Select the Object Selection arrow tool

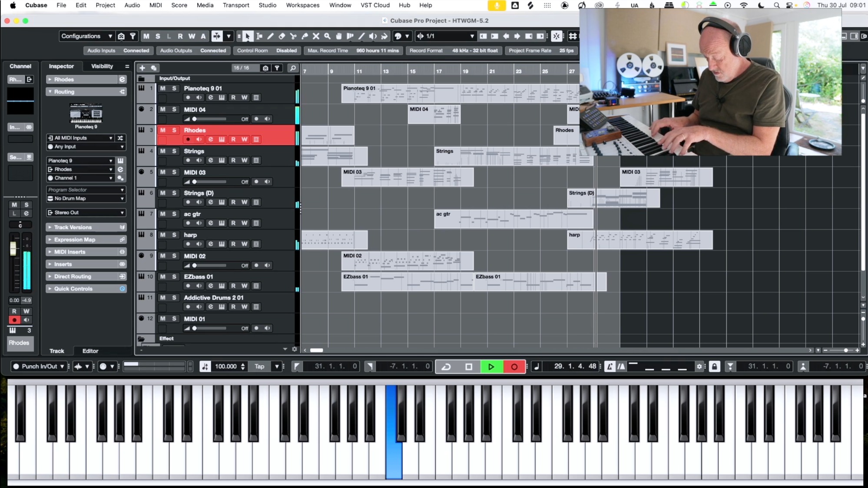tap(247, 36)
